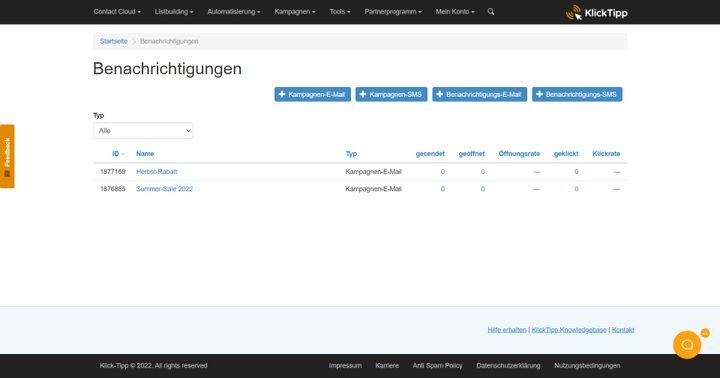
Task: Expand the Kampagnen menu
Action: [295, 11]
